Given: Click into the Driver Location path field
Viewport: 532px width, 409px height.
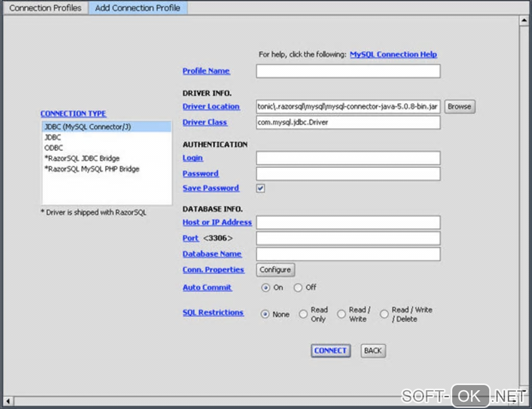Looking at the screenshot, I should pos(348,107).
